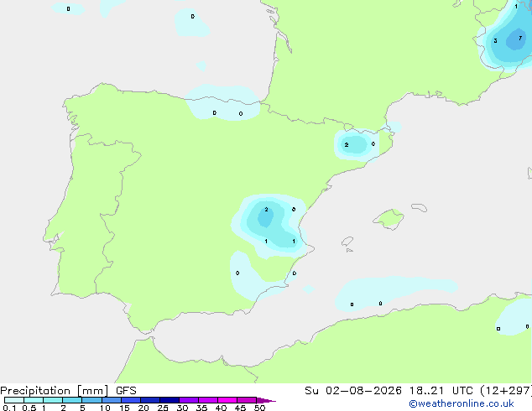Click the '0.5' legend scale label

coord(29,408)
